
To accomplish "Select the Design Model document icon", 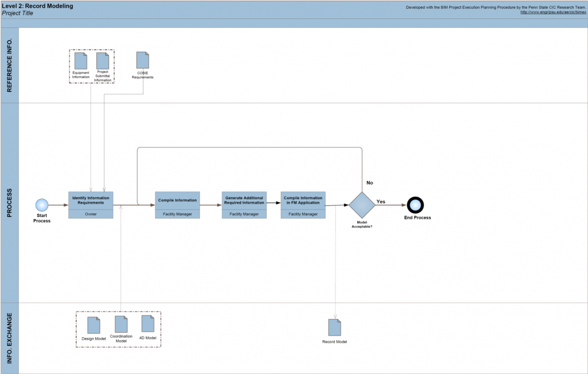I will [94, 325].
